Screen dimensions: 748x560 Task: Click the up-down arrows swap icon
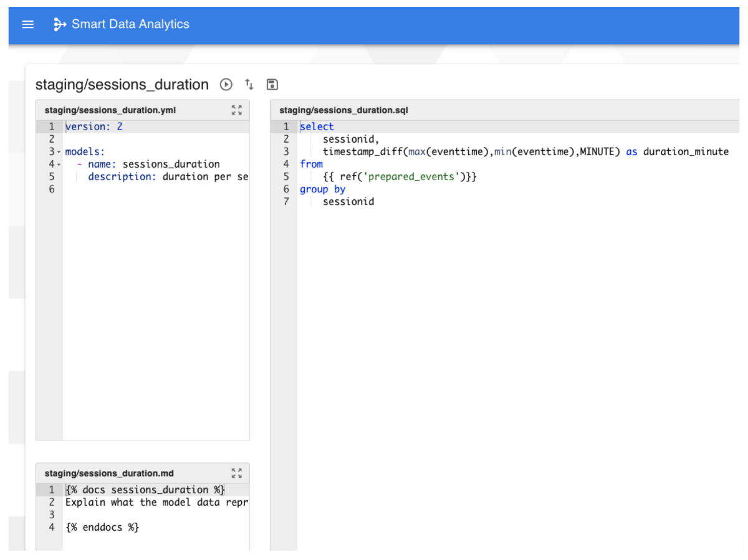coord(249,84)
